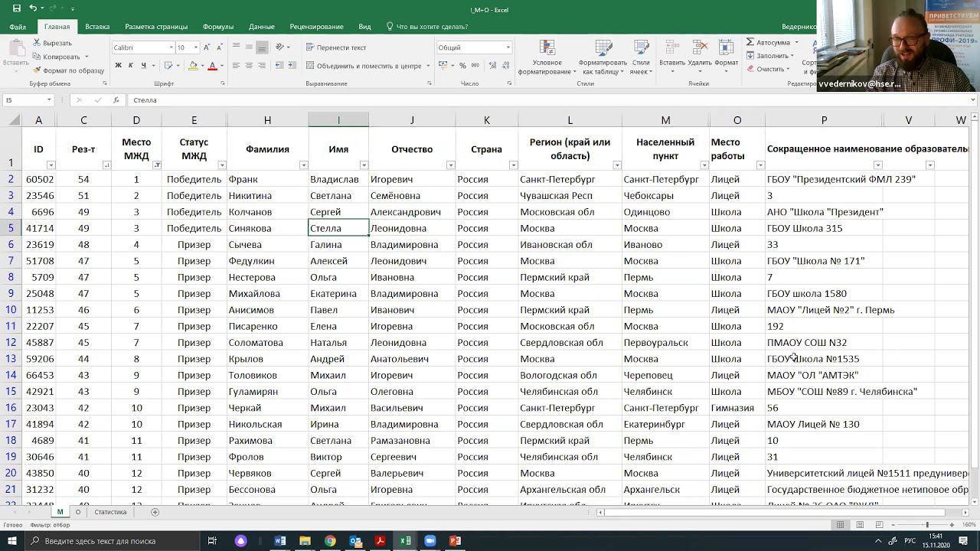Activate Format Painter (Формат по образцу)
Viewport: 980px width, 551px height.
[68, 70]
